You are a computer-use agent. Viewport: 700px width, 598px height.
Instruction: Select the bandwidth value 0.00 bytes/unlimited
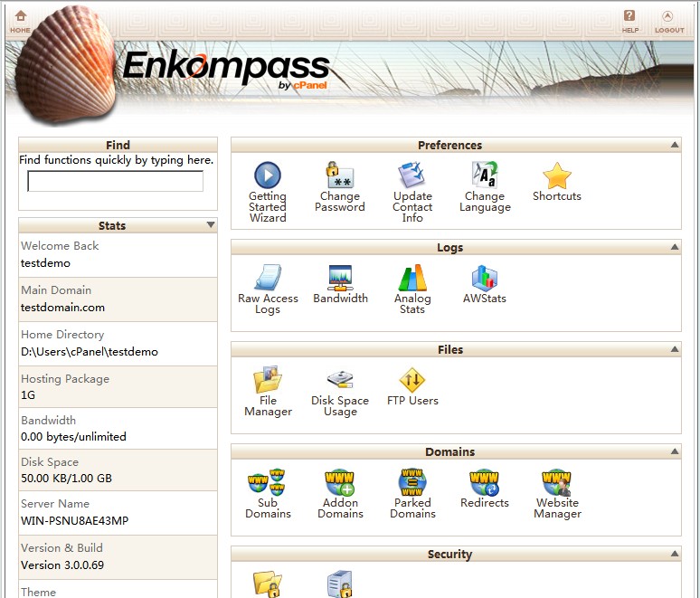click(x=73, y=436)
